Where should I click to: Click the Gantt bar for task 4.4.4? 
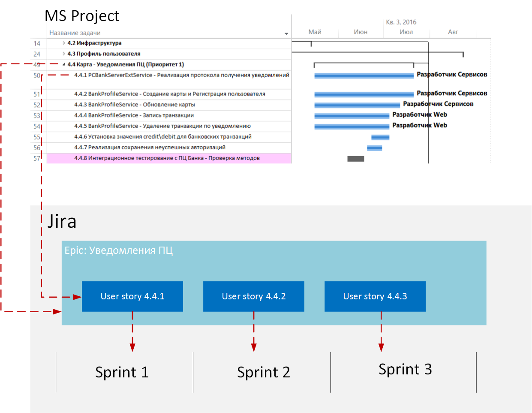352,116
